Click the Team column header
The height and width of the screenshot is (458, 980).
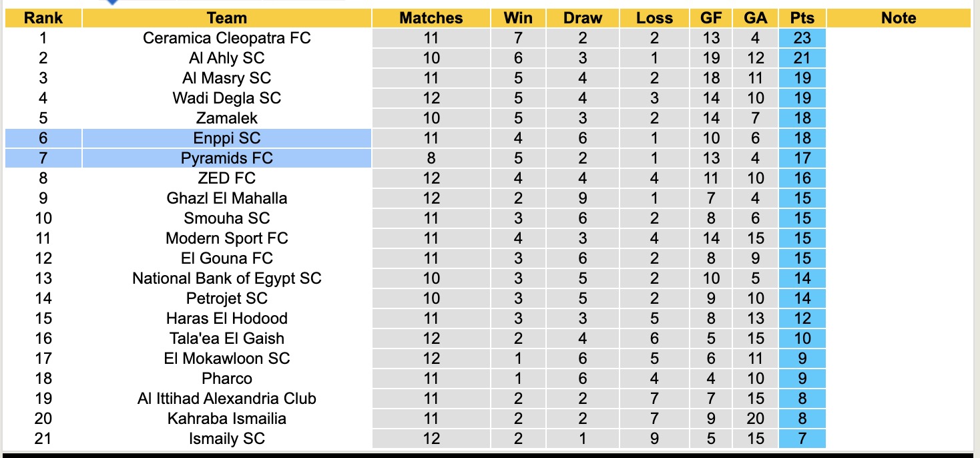227,18
